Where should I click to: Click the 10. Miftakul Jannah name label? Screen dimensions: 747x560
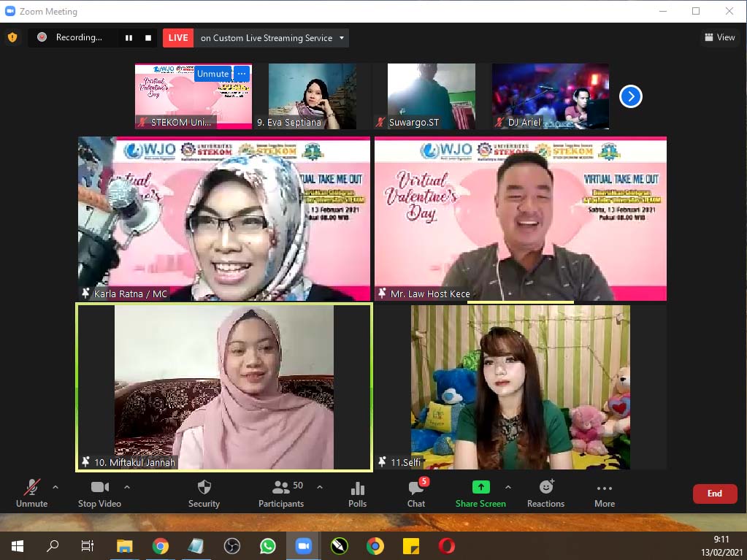pos(135,462)
